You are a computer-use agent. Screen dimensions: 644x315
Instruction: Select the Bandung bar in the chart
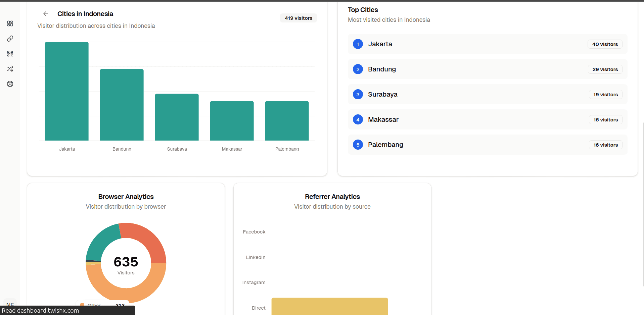[x=122, y=105]
